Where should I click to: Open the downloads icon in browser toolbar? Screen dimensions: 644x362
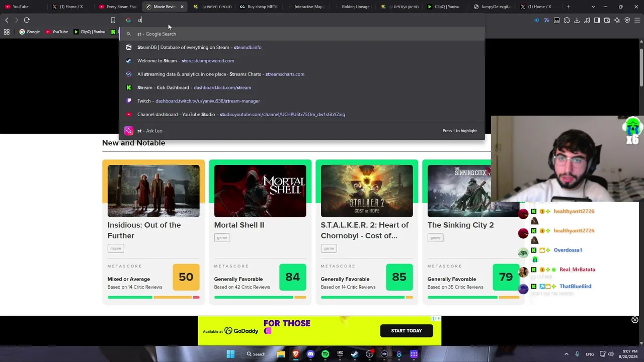(577, 20)
